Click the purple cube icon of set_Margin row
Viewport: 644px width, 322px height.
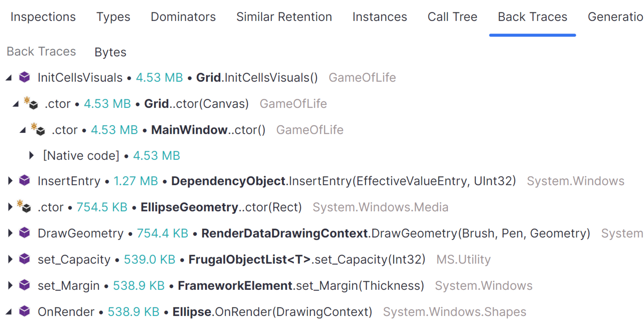[25, 285]
